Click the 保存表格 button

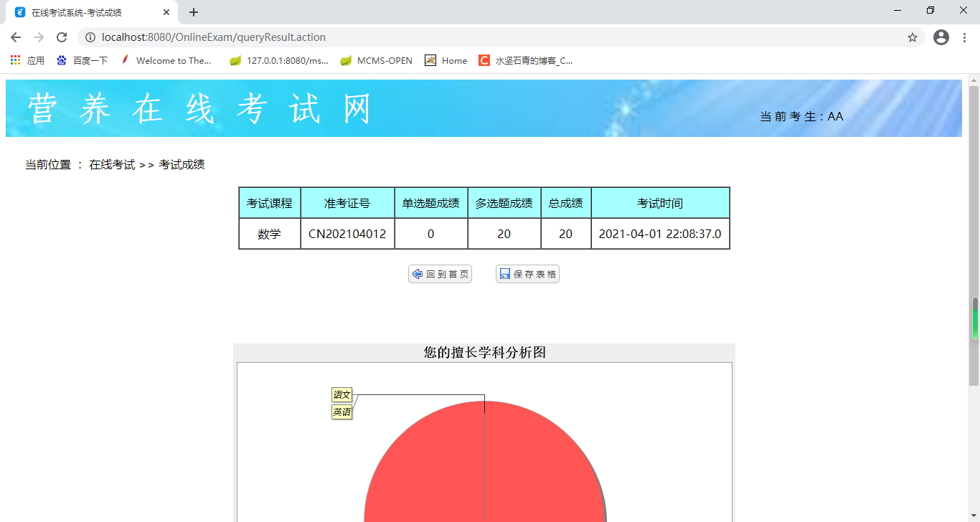click(527, 273)
